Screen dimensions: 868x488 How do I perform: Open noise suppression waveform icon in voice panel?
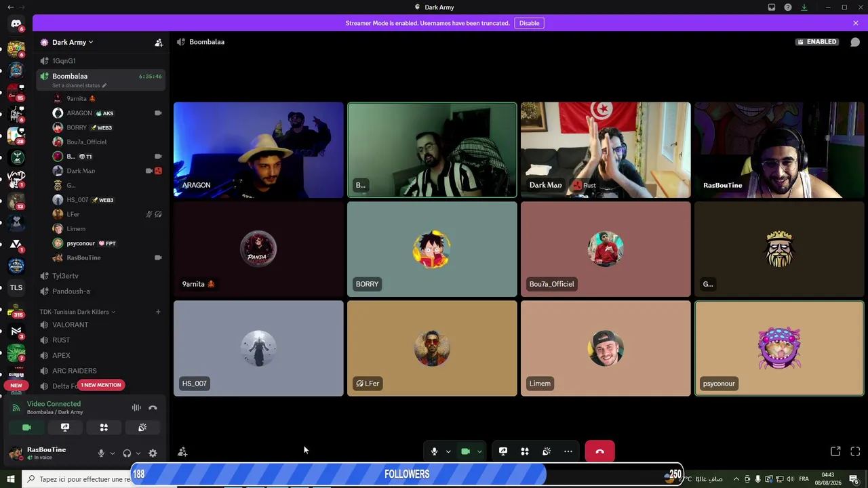coord(136,408)
